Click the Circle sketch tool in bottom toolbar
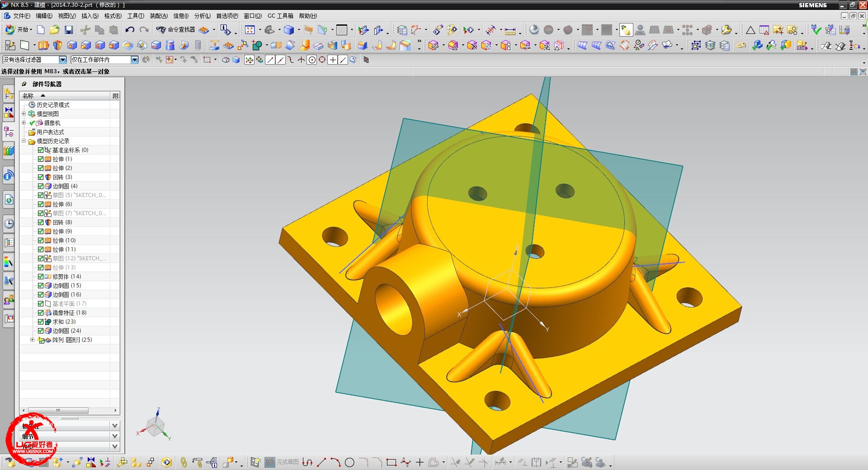 (x=349, y=462)
